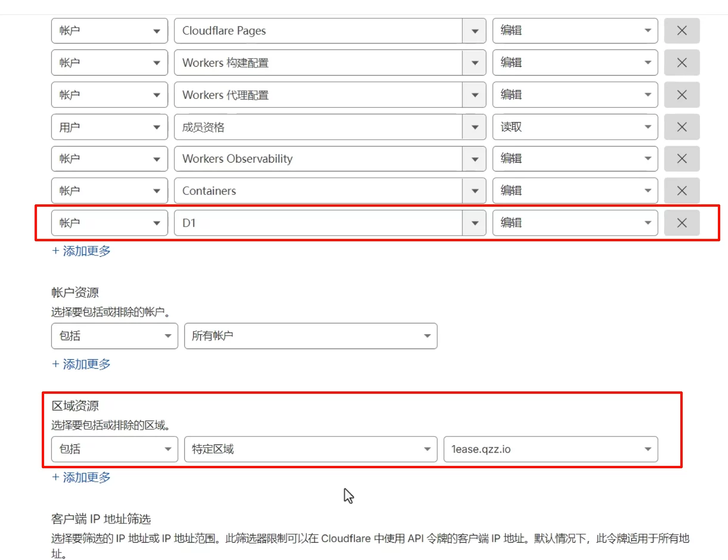Screen dimensions: 728x560
Task: Click 添加更多 under 区域资源 section
Action: pos(80,477)
